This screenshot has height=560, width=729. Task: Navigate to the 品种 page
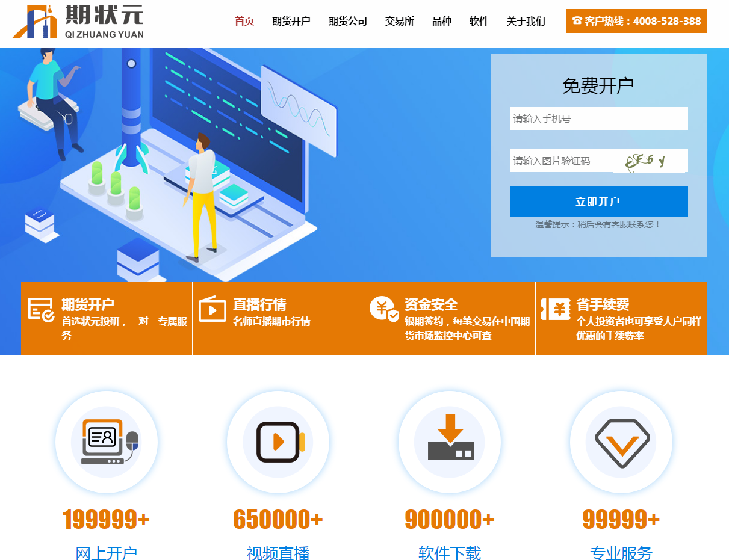(x=441, y=21)
